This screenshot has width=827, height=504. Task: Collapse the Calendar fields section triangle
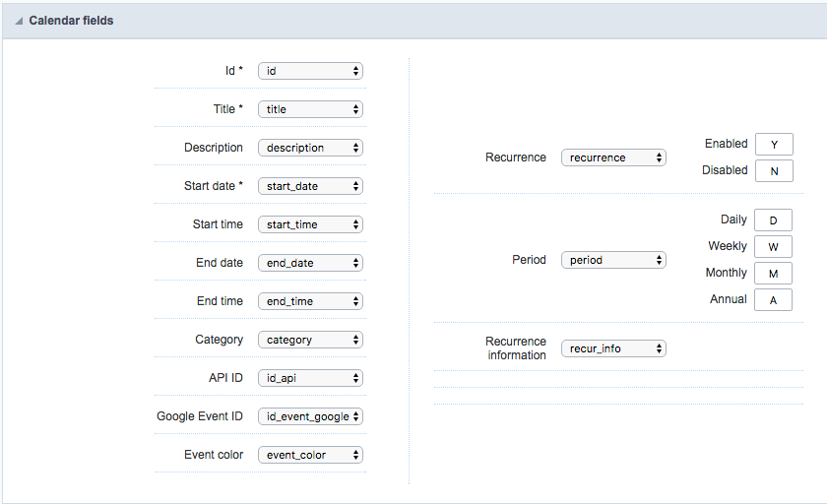click(19, 21)
